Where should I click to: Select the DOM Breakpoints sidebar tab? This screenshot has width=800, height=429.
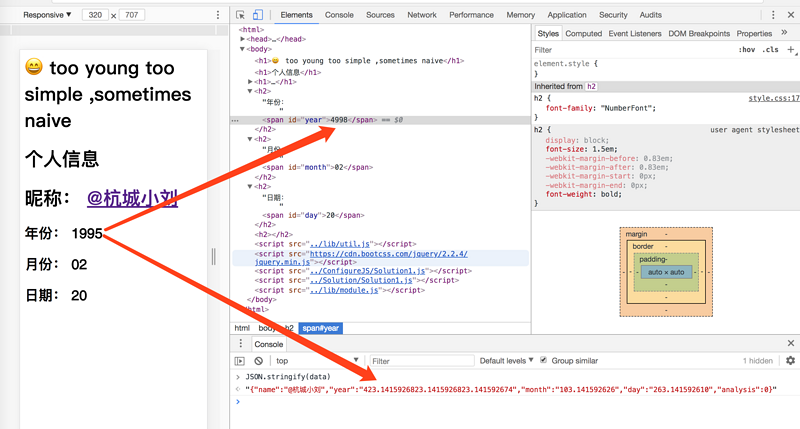699,34
